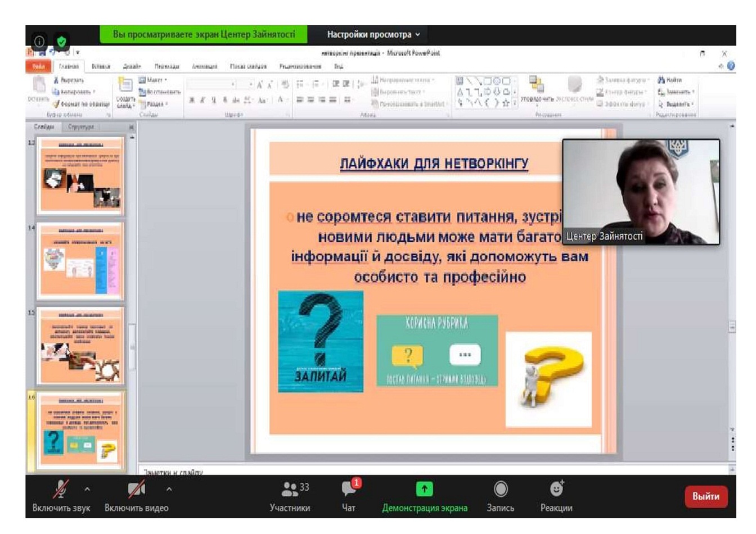This screenshot has width=756, height=534.
Task: Click the green encryption shield icon
Action: [x=61, y=41]
